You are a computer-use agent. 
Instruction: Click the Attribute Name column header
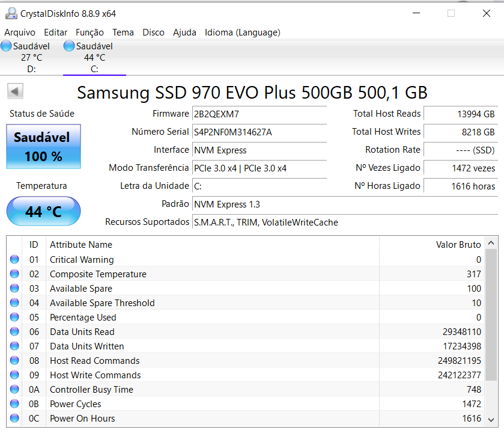coord(213,245)
